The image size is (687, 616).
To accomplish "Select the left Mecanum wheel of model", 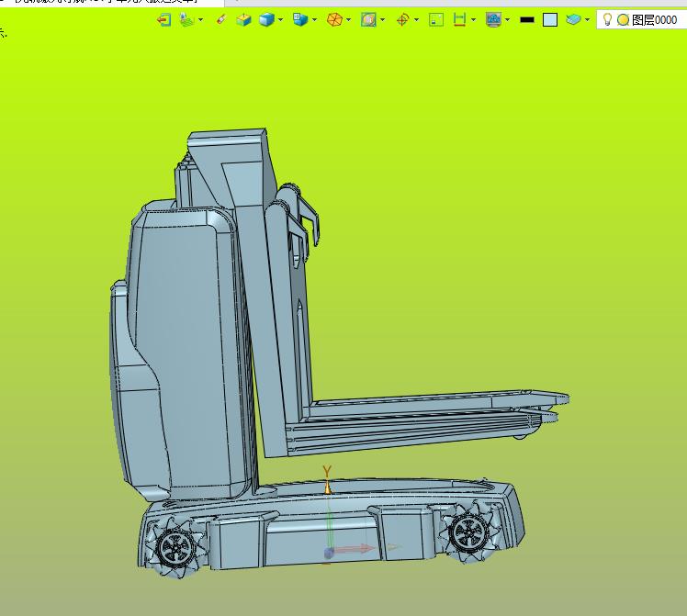I will pos(175,546).
